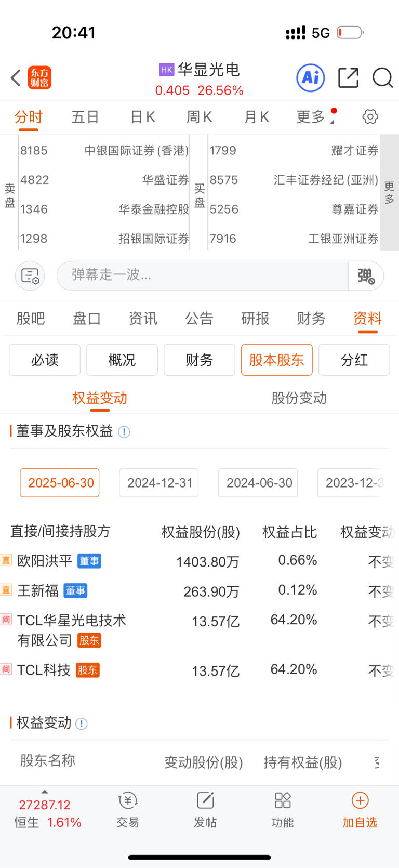Image resolution: width=399 pixels, height=868 pixels.
Task: Expand the 更多 chart period dropdown
Action: 315,117
